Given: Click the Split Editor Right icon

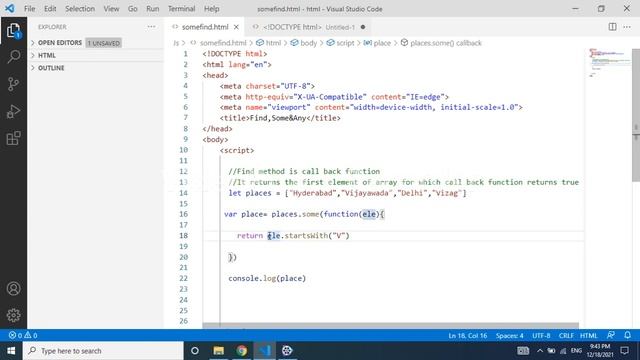Looking at the screenshot, I should coord(612,27).
